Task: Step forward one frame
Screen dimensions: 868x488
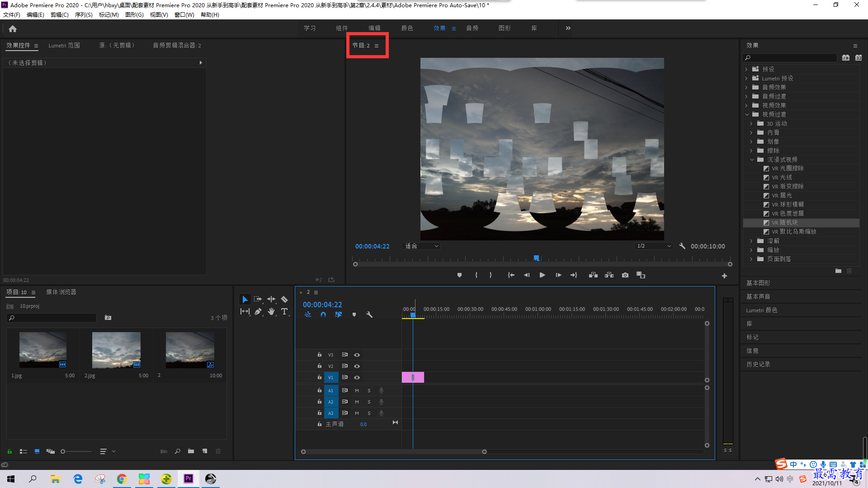Action: tap(558, 275)
